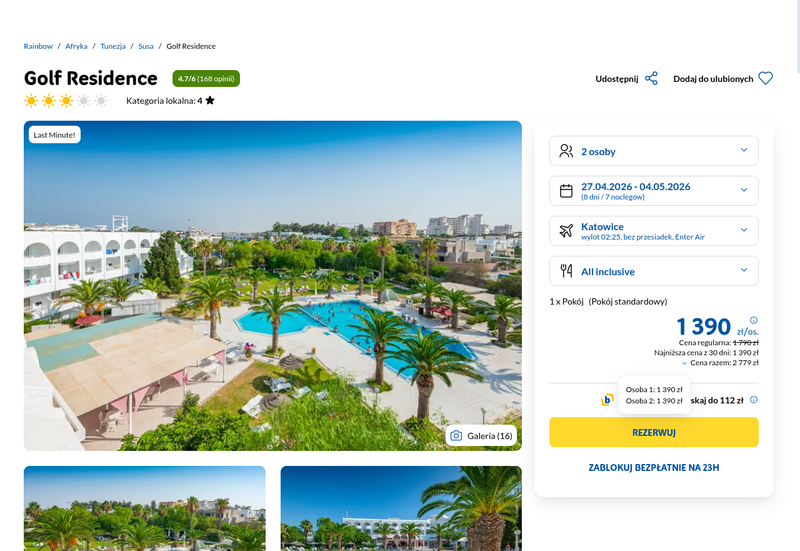
Task: Click the info icon next to 112 zł
Action: [x=754, y=400]
